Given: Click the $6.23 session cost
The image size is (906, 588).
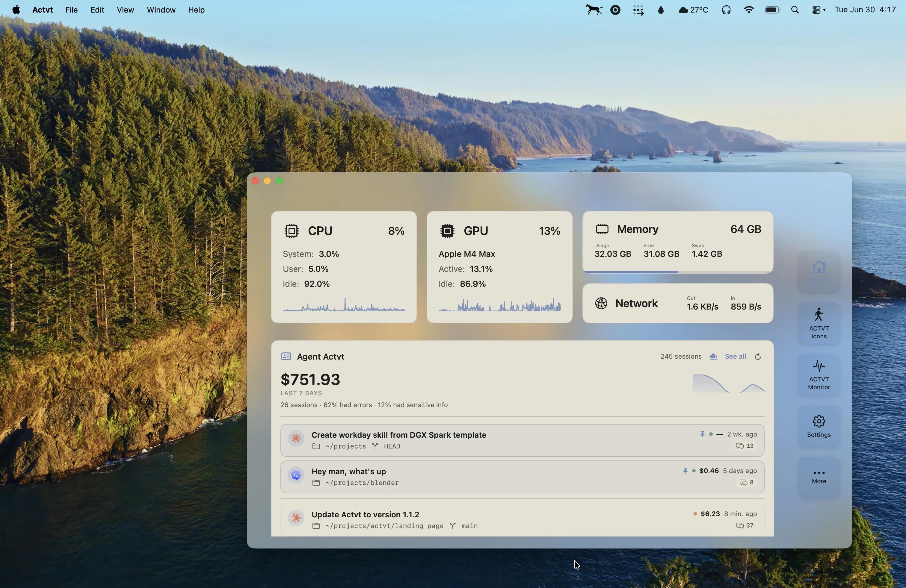Looking at the screenshot, I should point(710,513).
